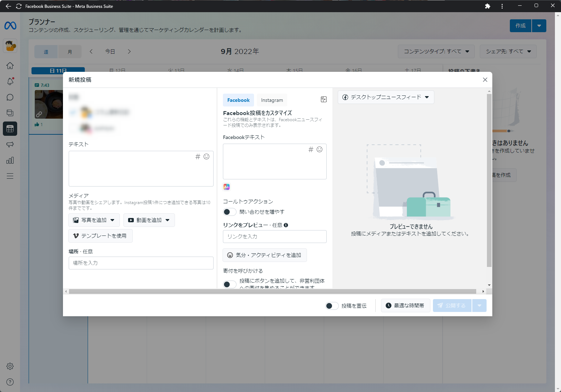Expand arrow next to 公開する button
The width and height of the screenshot is (561, 392).
(479, 306)
